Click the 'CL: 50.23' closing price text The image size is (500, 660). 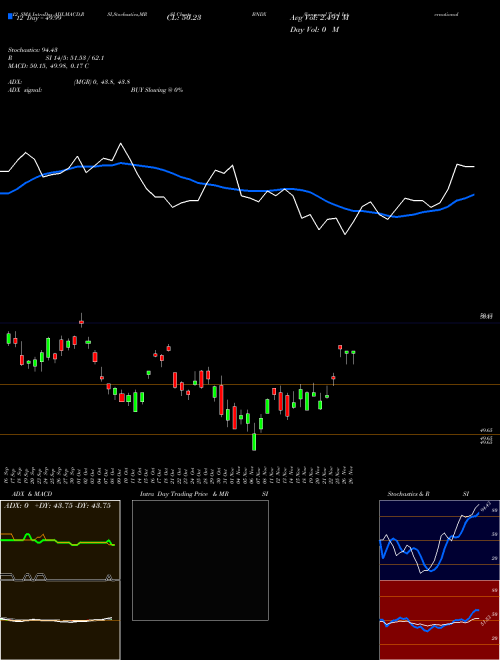184,17
